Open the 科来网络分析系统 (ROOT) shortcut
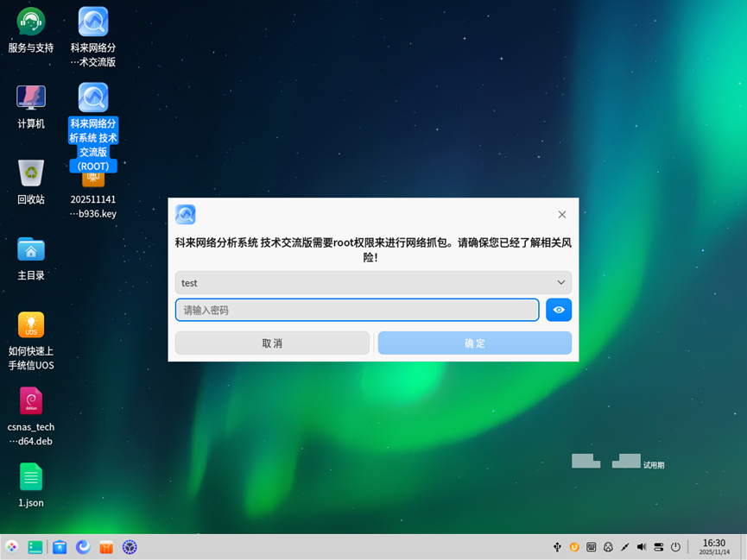The height and width of the screenshot is (560, 747). [x=92, y=97]
